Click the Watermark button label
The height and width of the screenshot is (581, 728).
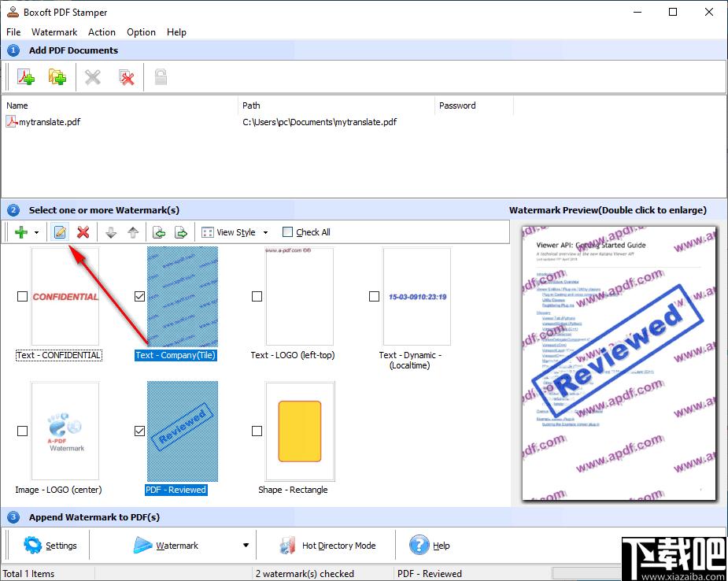point(177,546)
